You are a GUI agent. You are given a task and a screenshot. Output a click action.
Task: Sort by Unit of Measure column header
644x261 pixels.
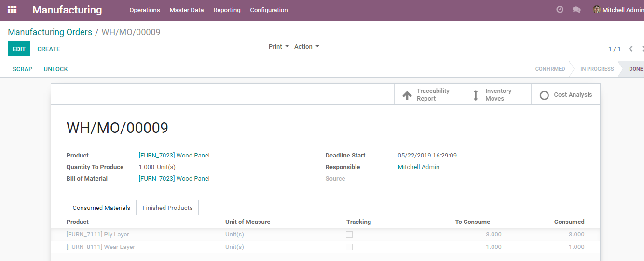(247, 222)
